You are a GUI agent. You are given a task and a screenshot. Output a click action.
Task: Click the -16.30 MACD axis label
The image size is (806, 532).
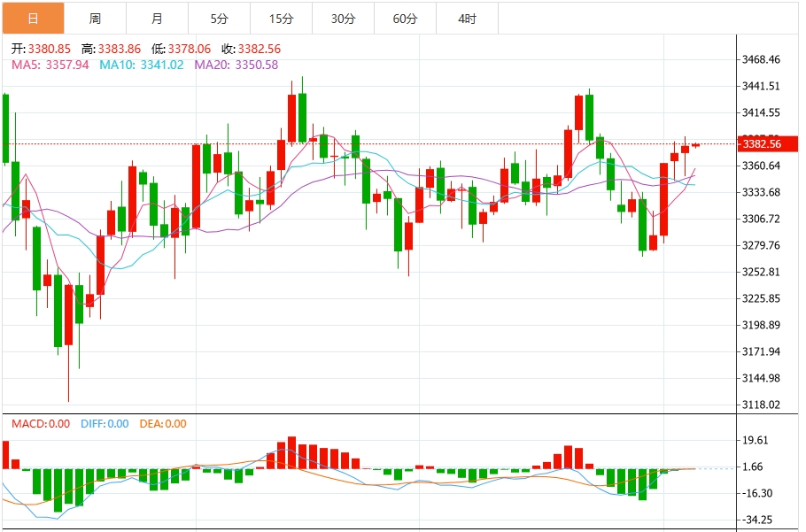[x=756, y=493]
